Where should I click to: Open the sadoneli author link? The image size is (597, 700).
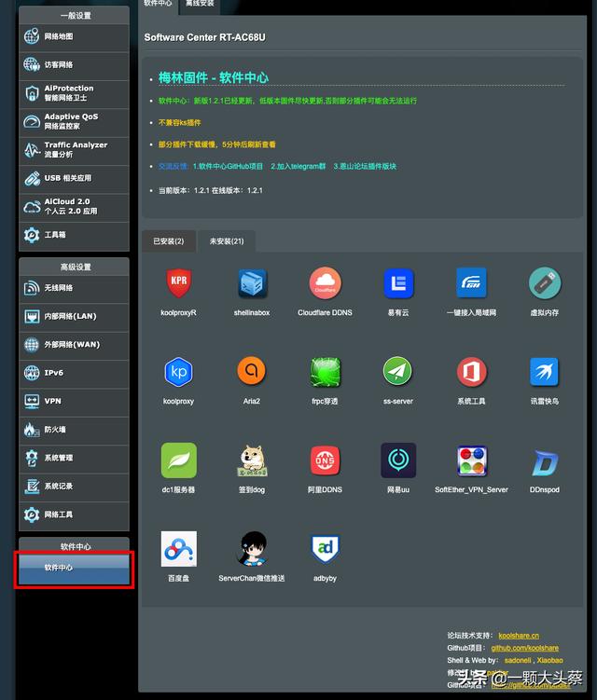(518, 660)
